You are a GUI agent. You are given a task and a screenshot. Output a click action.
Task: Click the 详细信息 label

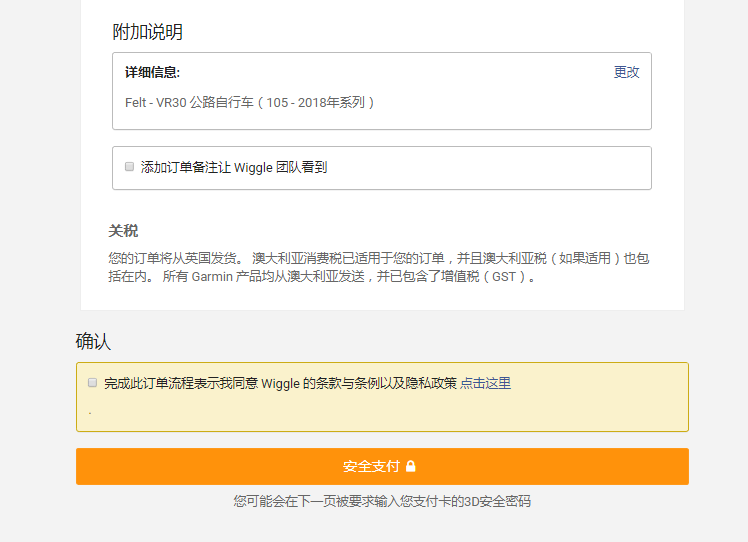[x=152, y=72]
